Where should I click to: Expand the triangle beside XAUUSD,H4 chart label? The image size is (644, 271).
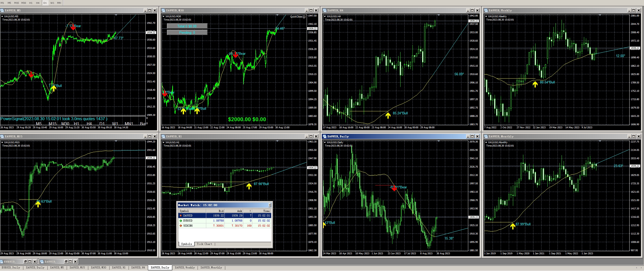pyautogui.click(x=325, y=16)
